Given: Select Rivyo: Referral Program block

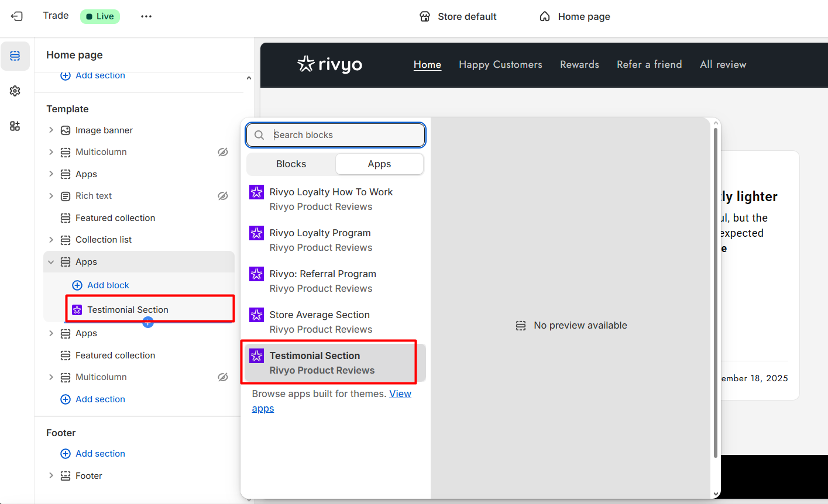Looking at the screenshot, I should tap(336, 281).
